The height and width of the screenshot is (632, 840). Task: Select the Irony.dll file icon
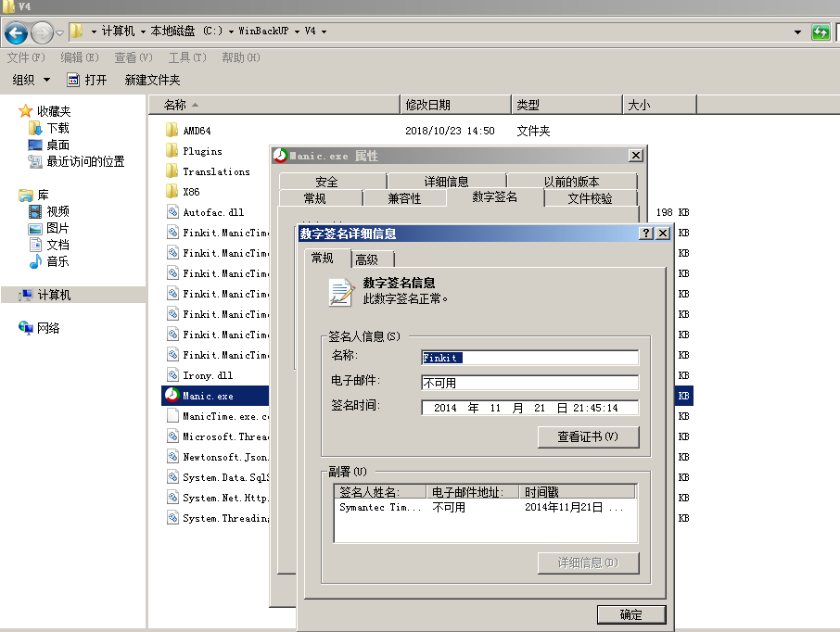[172, 375]
